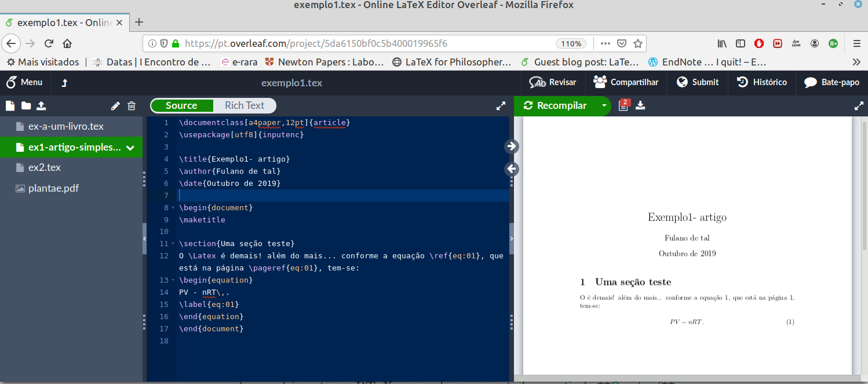868x384 pixels.
Task: Switch editor to Source mode
Action: [181, 105]
